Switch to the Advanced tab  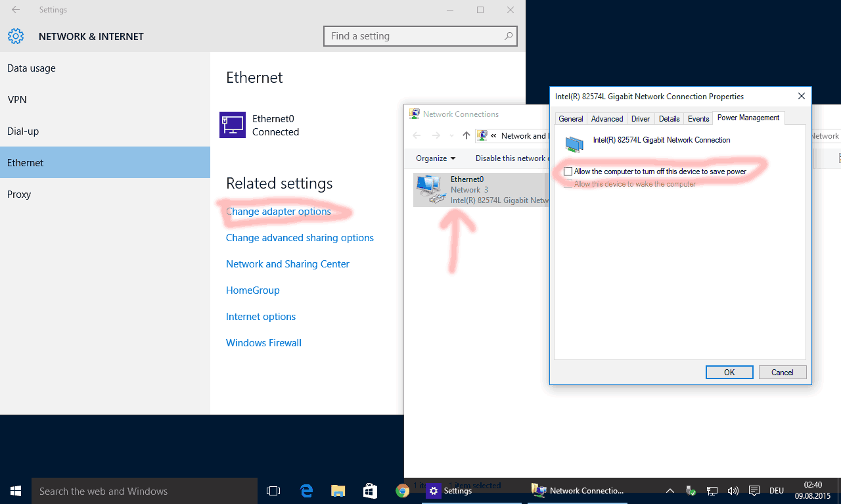point(607,119)
